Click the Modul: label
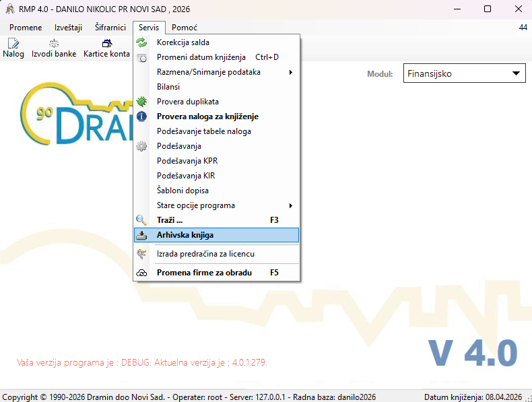 (x=380, y=74)
